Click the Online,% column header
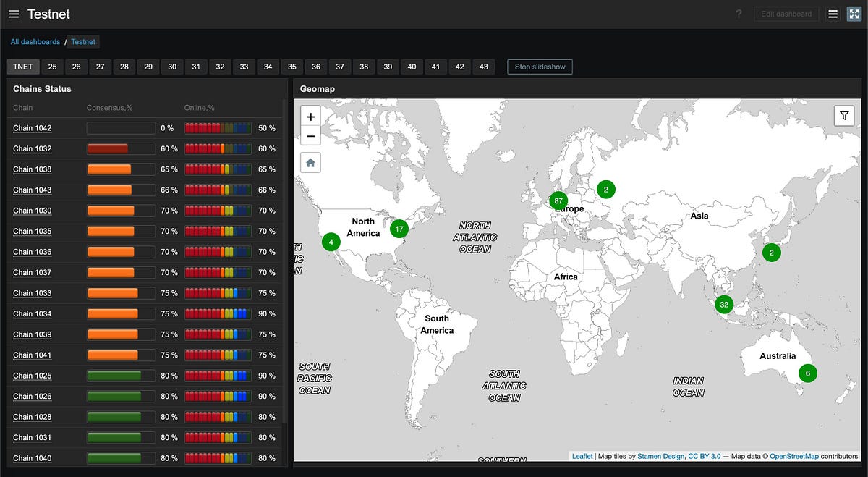Viewport: 868px width, 477px height. point(200,108)
